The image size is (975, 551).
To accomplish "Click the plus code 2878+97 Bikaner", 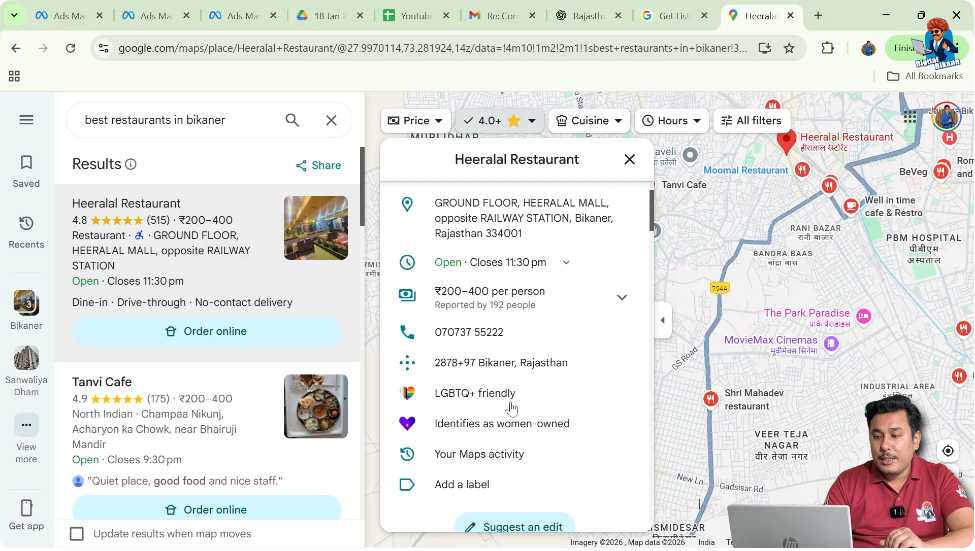I will click(501, 363).
